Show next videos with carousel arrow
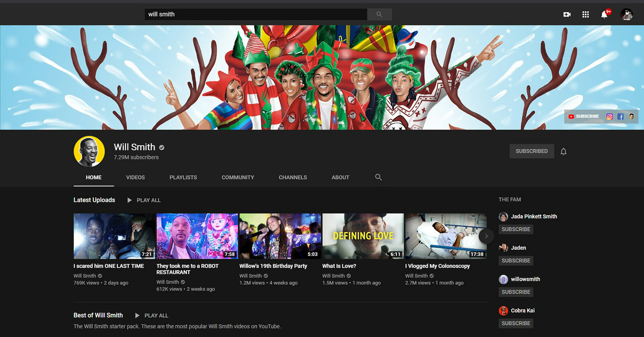The image size is (644, 337). (486, 236)
